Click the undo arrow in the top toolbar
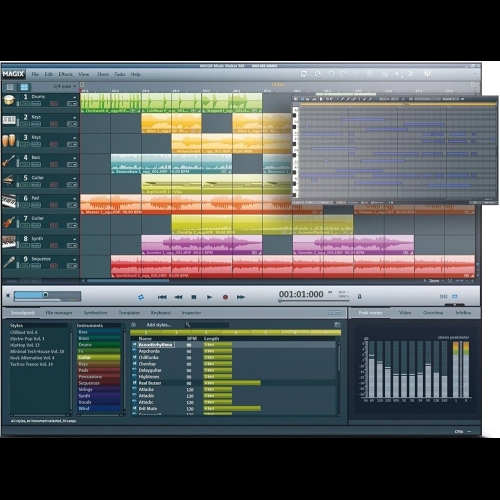This screenshot has height=500, width=500. (331, 74)
